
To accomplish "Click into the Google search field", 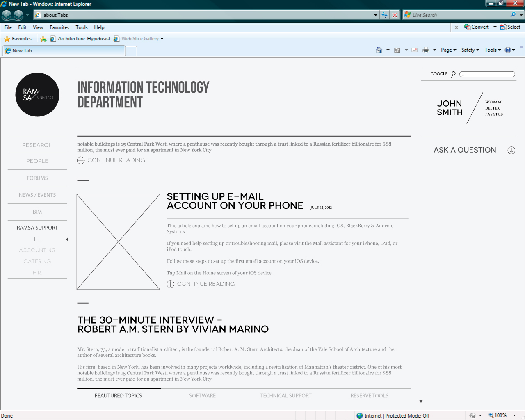I will pos(487,74).
